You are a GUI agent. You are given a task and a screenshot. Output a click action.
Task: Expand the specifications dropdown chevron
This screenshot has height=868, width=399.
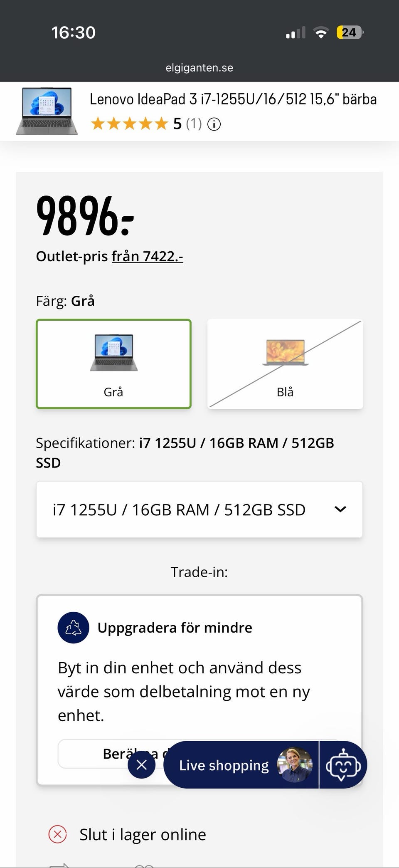click(340, 509)
